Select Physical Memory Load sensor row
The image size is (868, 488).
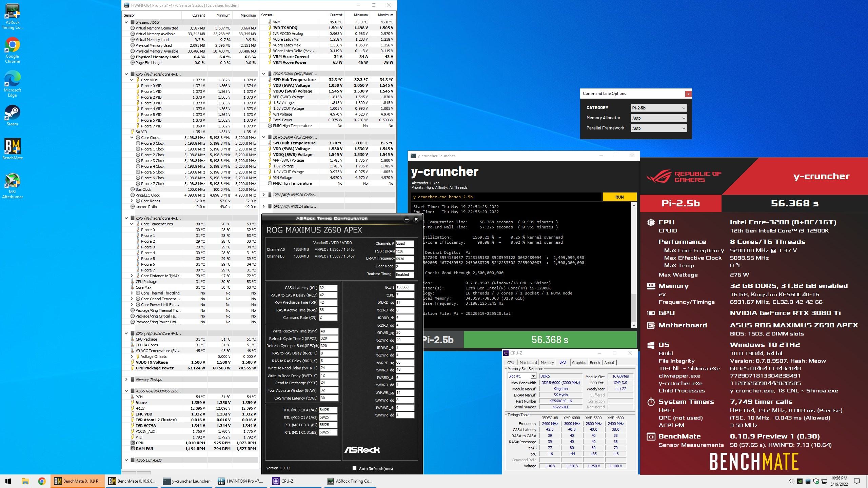click(x=190, y=57)
